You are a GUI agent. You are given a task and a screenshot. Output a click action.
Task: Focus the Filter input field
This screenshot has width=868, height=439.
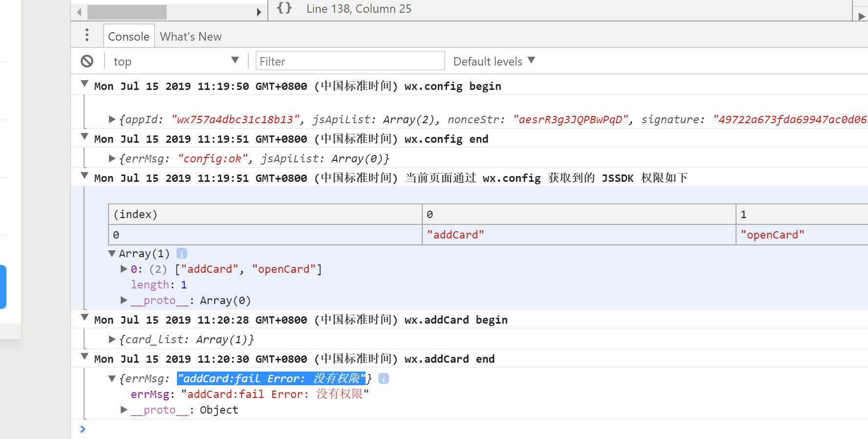coord(350,61)
